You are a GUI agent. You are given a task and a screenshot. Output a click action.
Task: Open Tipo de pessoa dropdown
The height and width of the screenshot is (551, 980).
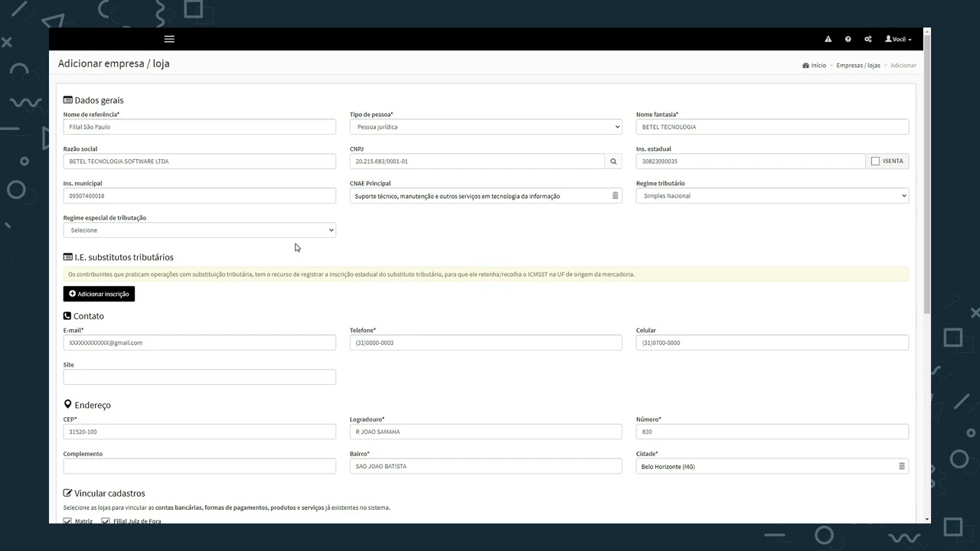[x=486, y=127]
